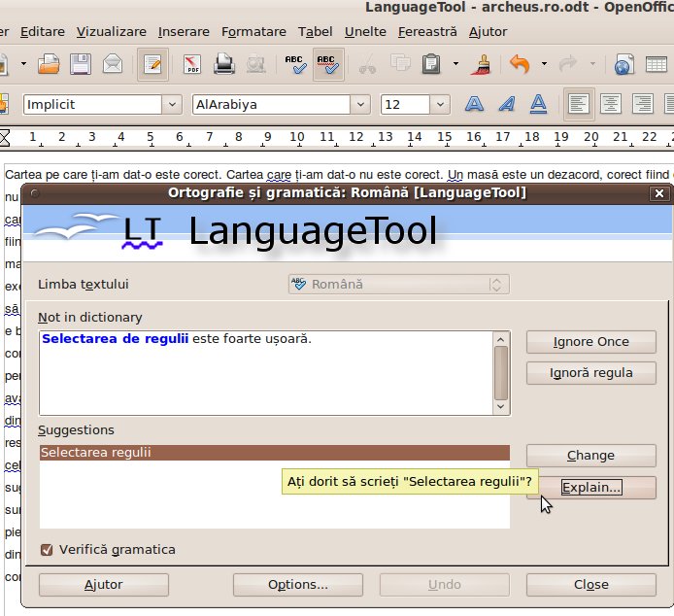Export directly as PDF icon
Screen dimensions: 674x616
click(x=192, y=64)
